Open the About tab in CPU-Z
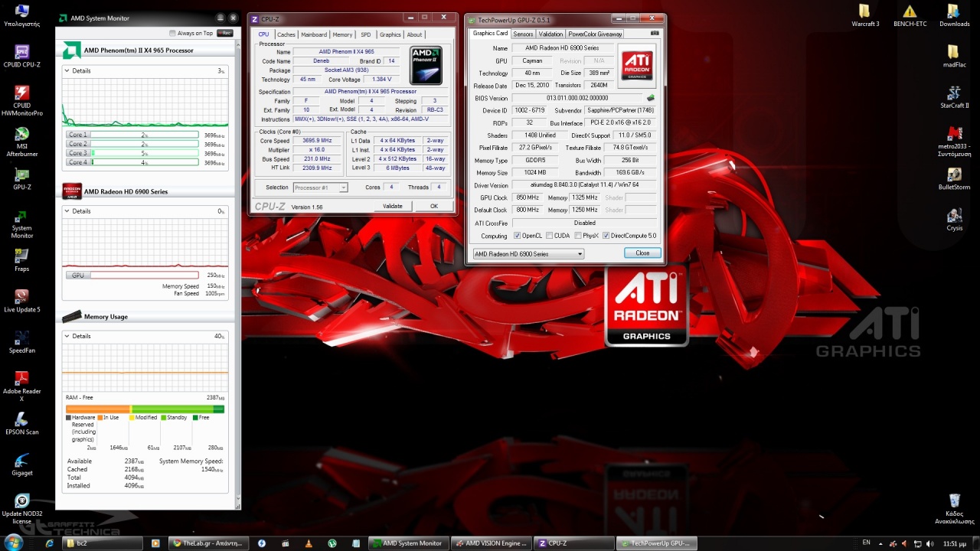The image size is (980, 551). (x=414, y=34)
